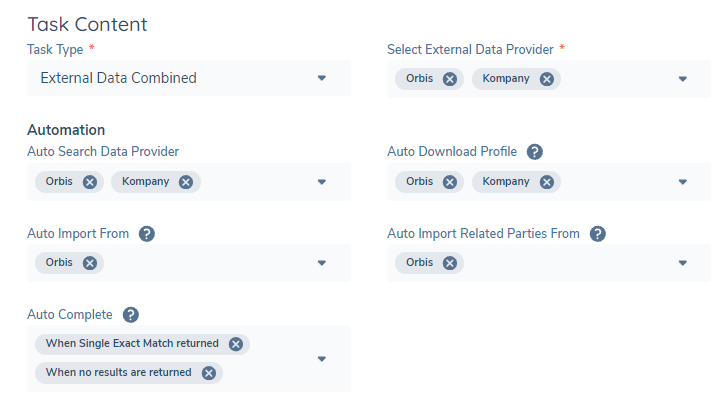Show help for Auto Import Related Parties From
Image resolution: width=719 pixels, height=414 pixels.
click(x=598, y=234)
